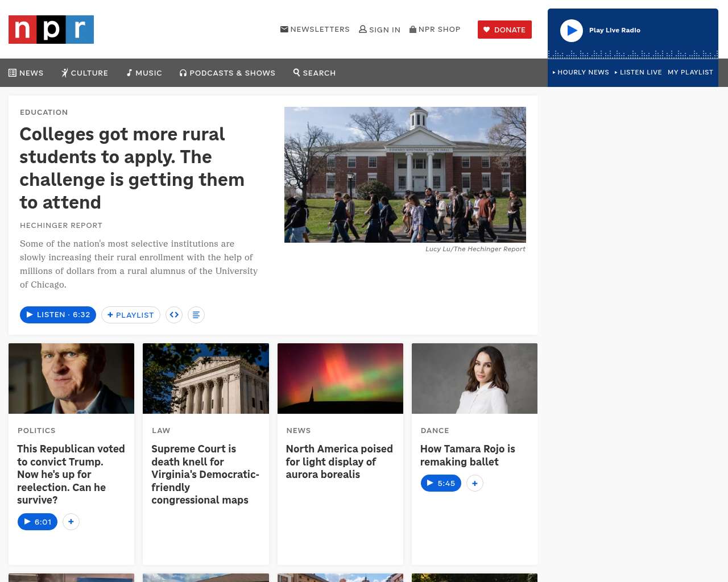Expand the Hourly News option
Screen dimensions: 728x582
tap(581, 72)
